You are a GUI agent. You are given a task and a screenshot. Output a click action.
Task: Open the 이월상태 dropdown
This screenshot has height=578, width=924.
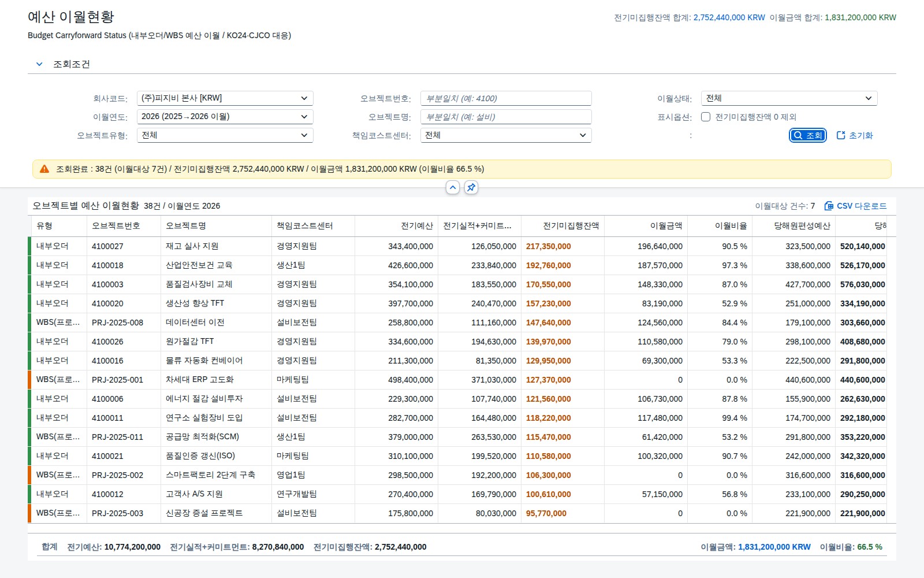pos(789,98)
